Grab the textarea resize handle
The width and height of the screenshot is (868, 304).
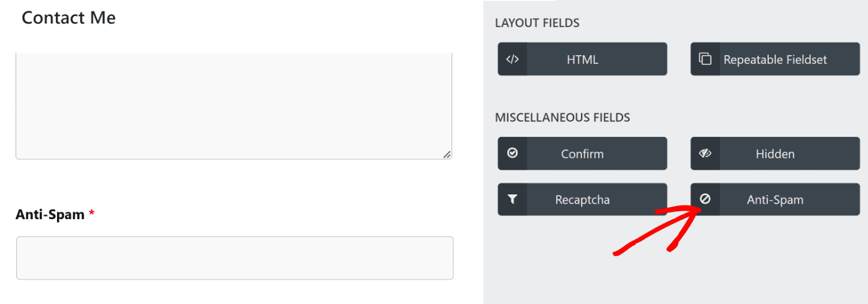coord(446,154)
